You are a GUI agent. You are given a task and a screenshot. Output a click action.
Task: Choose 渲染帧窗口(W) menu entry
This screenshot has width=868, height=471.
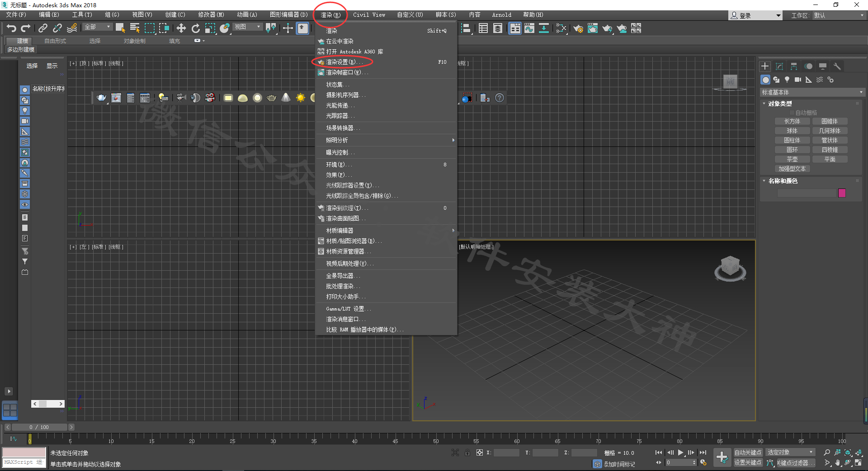click(x=386, y=72)
